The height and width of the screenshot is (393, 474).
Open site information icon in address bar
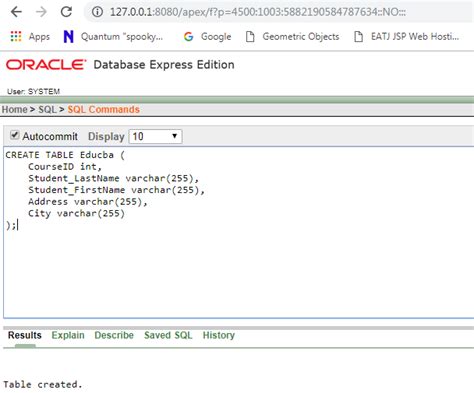[x=97, y=12]
